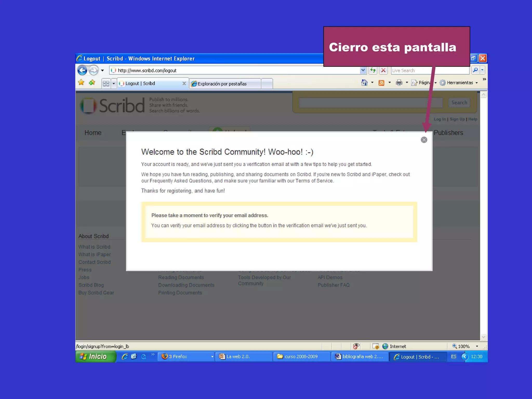Viewport: 532px width, 399px height.
Task: Expand the tab list dropdown arrow
Action: [x=114, y=83]
